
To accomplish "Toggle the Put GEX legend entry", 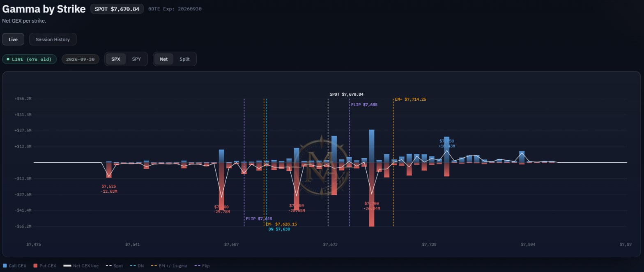I will coord(45,266).
